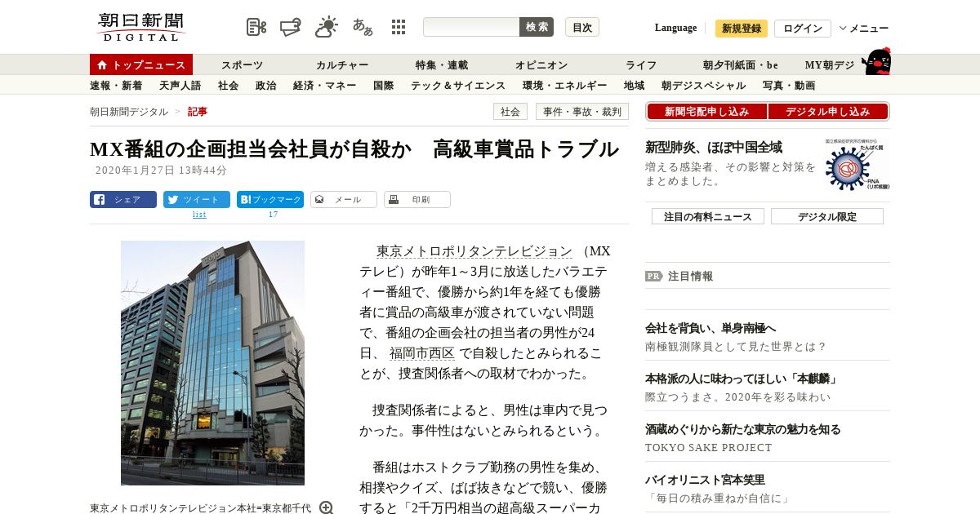Viewport: 980px width, 514px height.
Task: Open the 目次 table of contents button
Action: [582, 27]
